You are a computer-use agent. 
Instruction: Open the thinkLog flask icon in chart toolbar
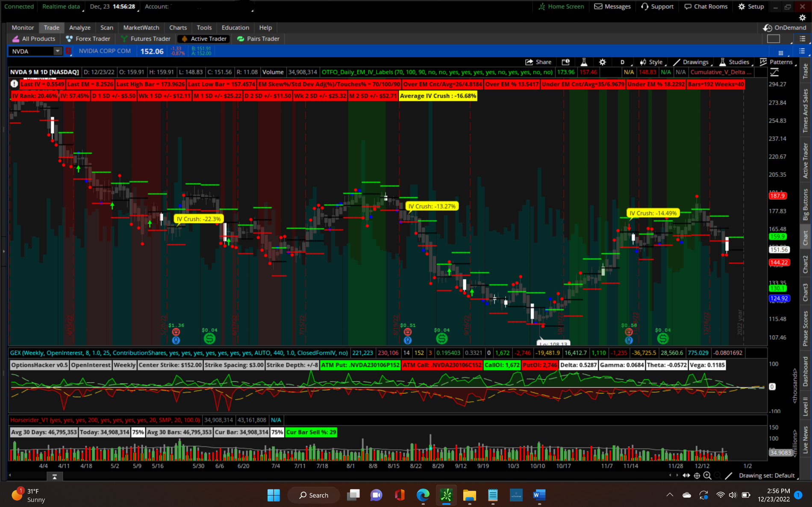pos(584,62)
